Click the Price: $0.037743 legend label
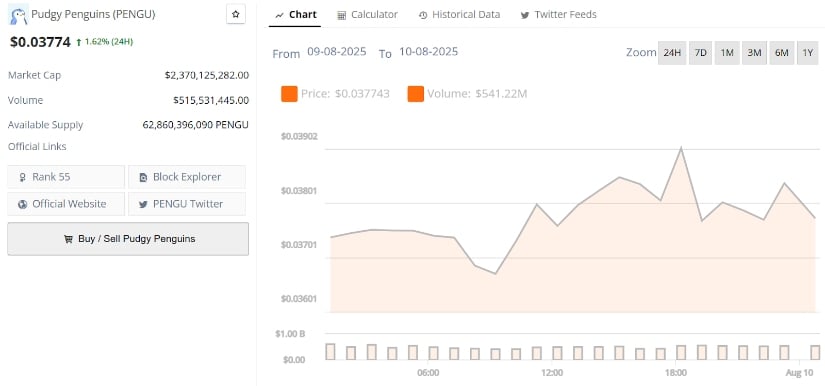The height and width of the screenshot is (386, 825). coord(345,94)
